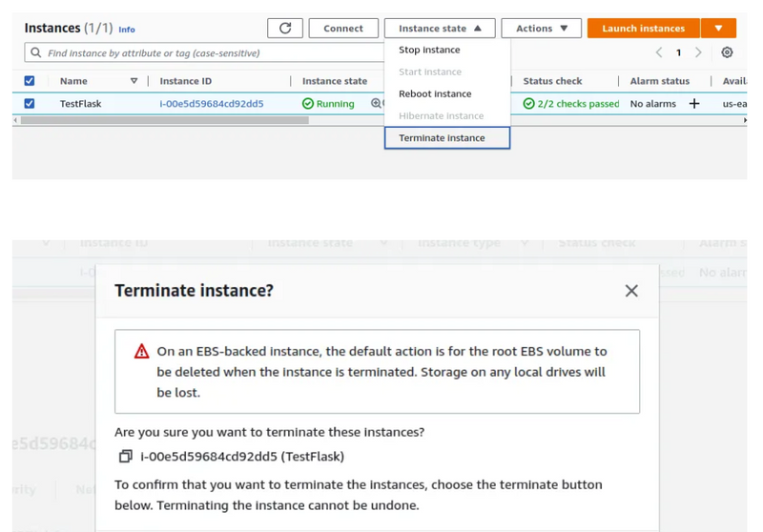Uncheck the TestFlask instance checkbox
Screen dimensions: 763x532
click(30, 103)
